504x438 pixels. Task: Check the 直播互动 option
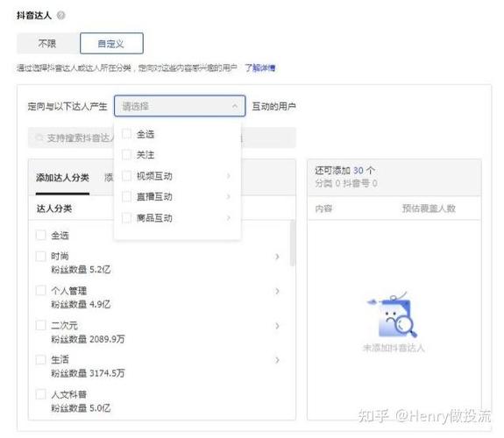pyautogui.click(x=126, y=196)
